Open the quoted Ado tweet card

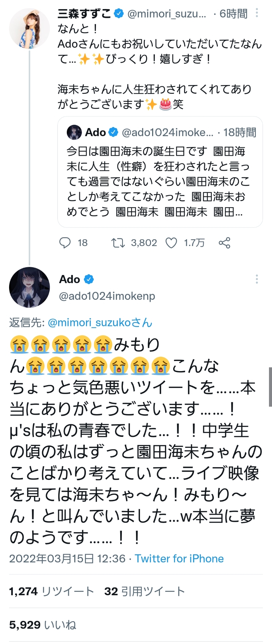[x=160, y=172]
